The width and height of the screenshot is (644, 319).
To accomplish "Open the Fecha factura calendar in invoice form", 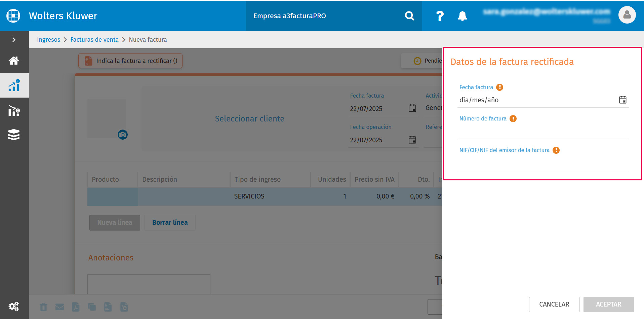I will (x=412, y=108).
